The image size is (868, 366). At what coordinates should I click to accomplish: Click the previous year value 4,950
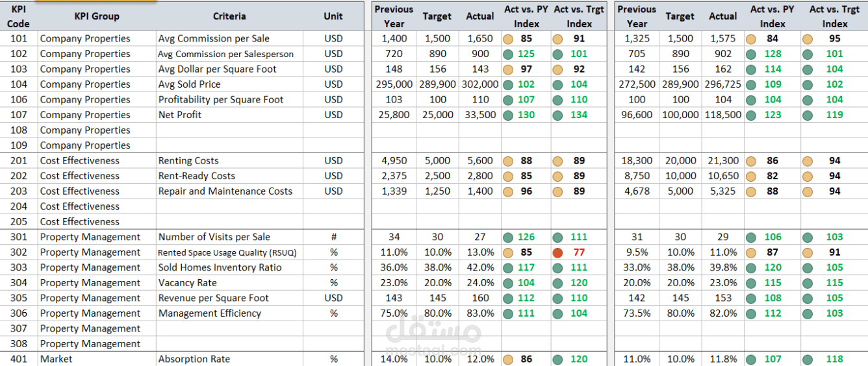(x=394, y=160)
